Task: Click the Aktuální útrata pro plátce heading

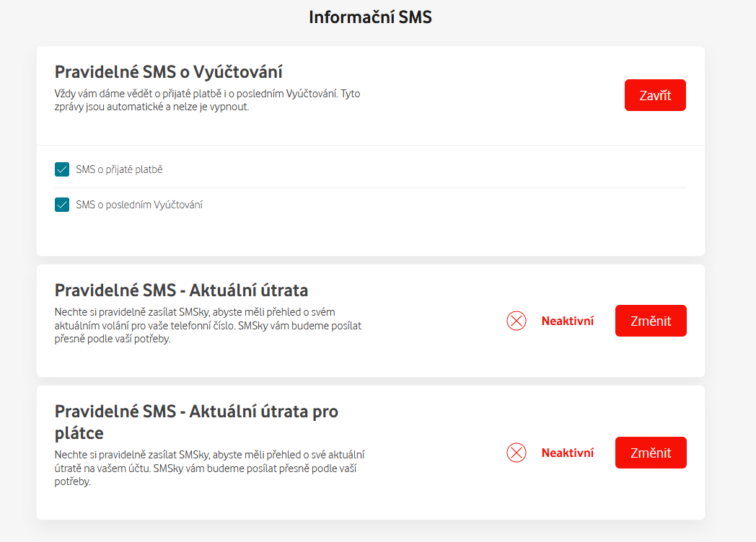Action: coord(196,422)
